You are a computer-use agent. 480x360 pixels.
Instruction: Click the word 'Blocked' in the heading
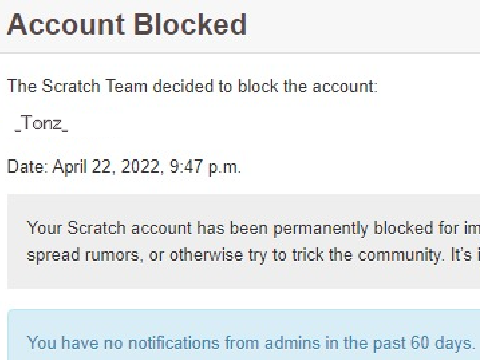[x=190, y=24]
